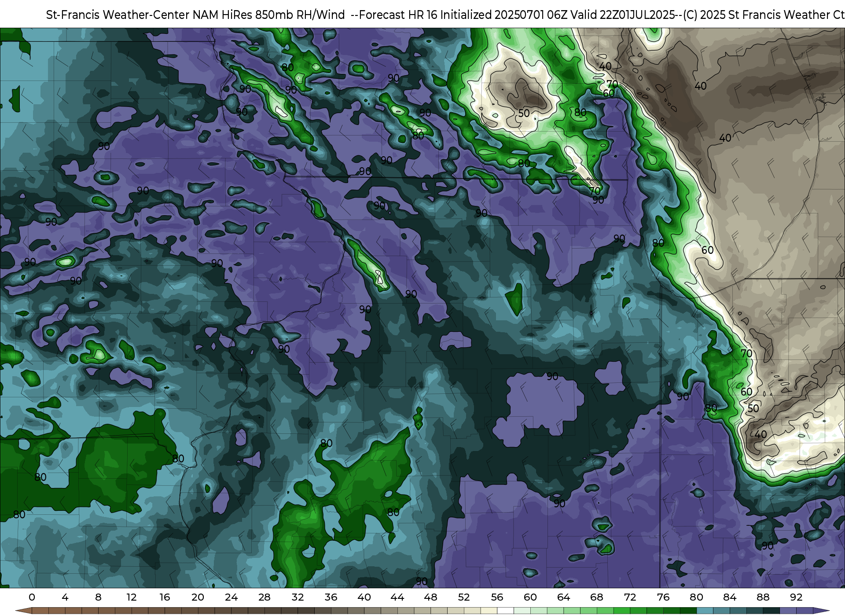Click the purple right arrow end of the colorbar
This screenshot has width=845, height=616.
(x=821, y=611)
